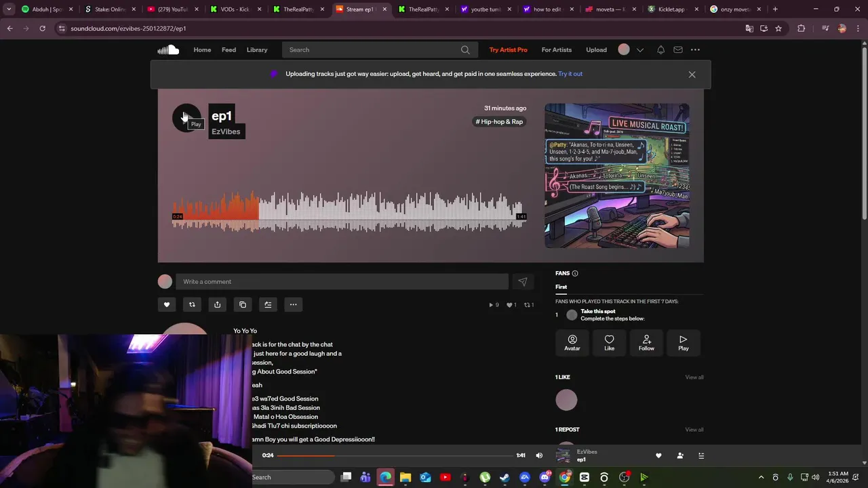Open Discord from the taskbar
Image resolution: width=868 pixels, height=488 pixels.
[x=545, y=477]
